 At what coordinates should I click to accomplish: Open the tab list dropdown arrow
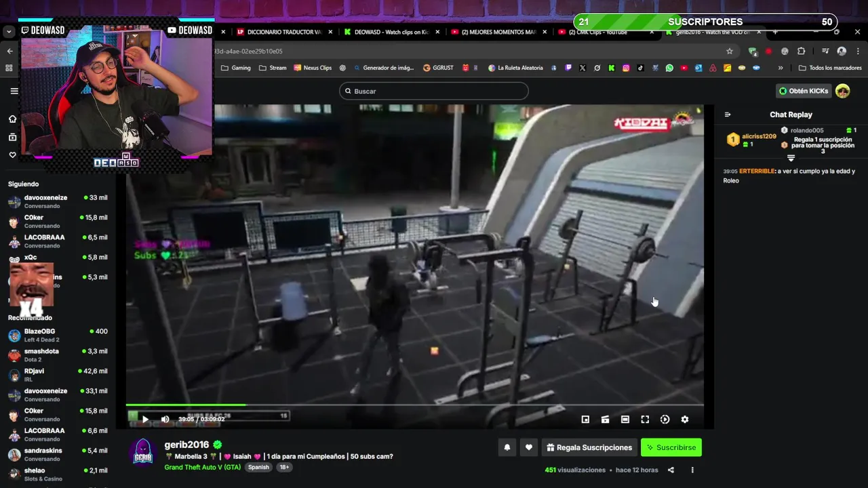click(8, 31)
